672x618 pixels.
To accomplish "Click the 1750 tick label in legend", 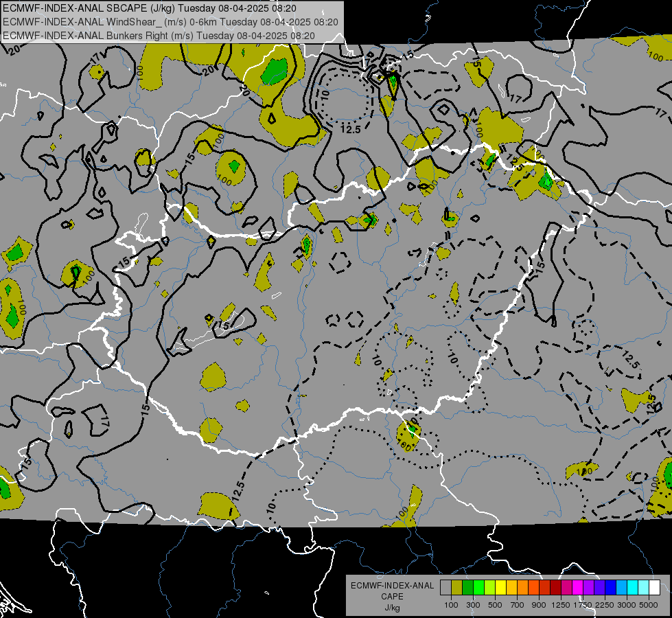I will [583, 605].
